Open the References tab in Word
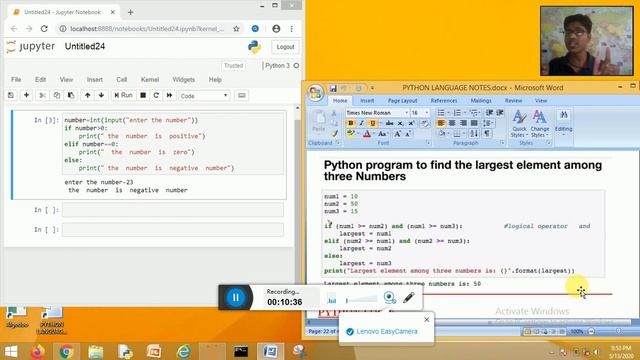 pyautogui.click(x=444, y=100)
